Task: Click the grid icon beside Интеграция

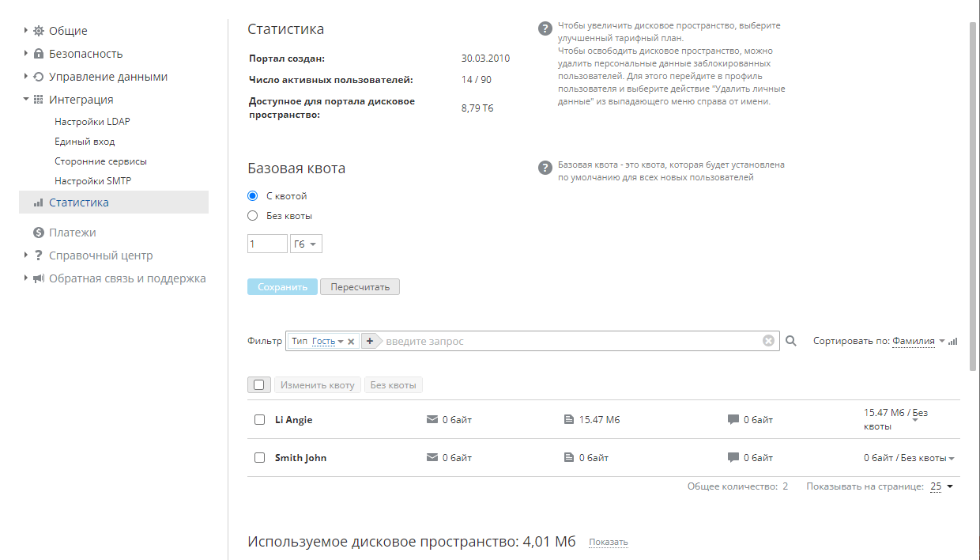Action: (38, 100)
